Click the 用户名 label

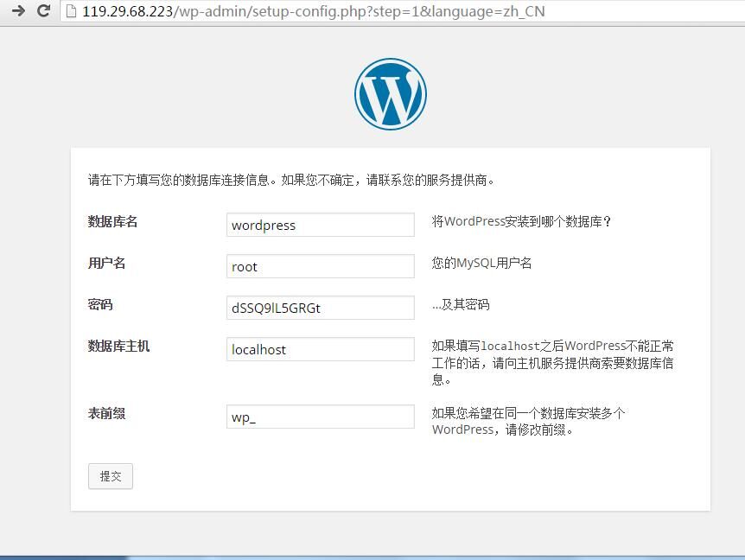tap(106, 263)
